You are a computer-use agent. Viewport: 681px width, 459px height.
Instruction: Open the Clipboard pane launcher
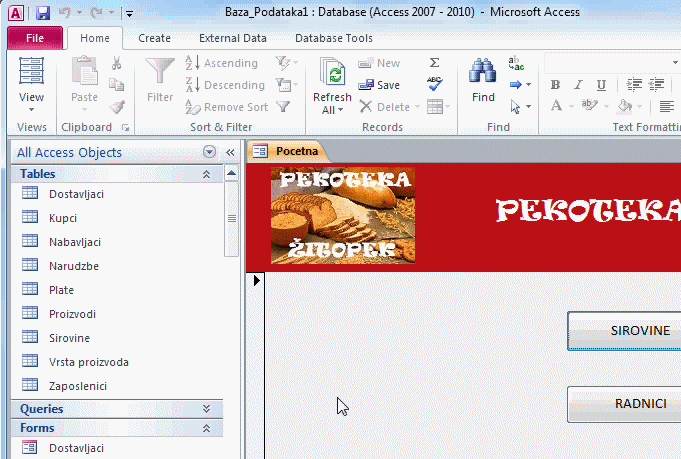click(x=126, y=128)
